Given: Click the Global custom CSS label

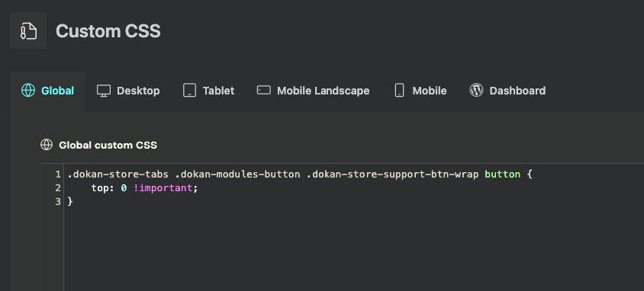Looking at the screenshot, I should 108,145.
